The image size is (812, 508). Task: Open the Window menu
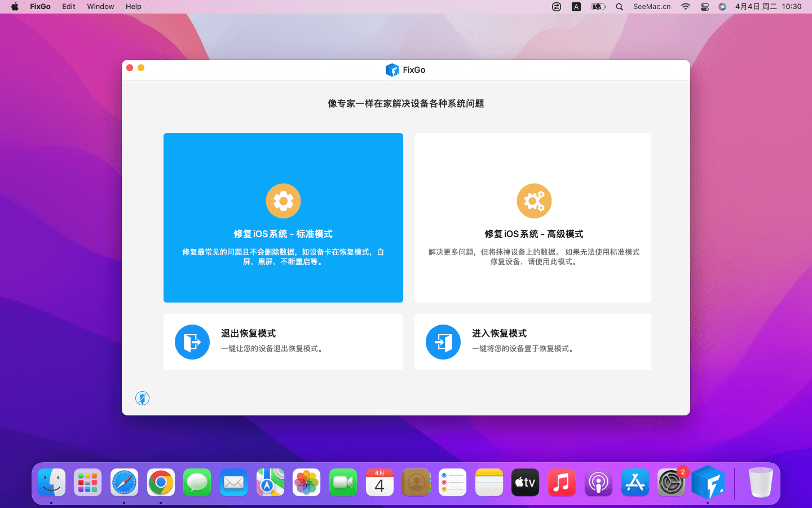click(100, 7)
